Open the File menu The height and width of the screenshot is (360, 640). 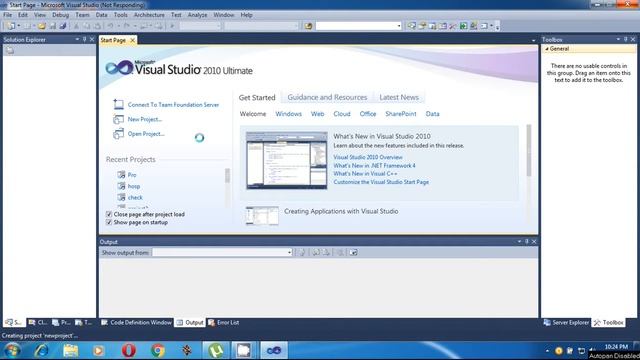(7, 15)
